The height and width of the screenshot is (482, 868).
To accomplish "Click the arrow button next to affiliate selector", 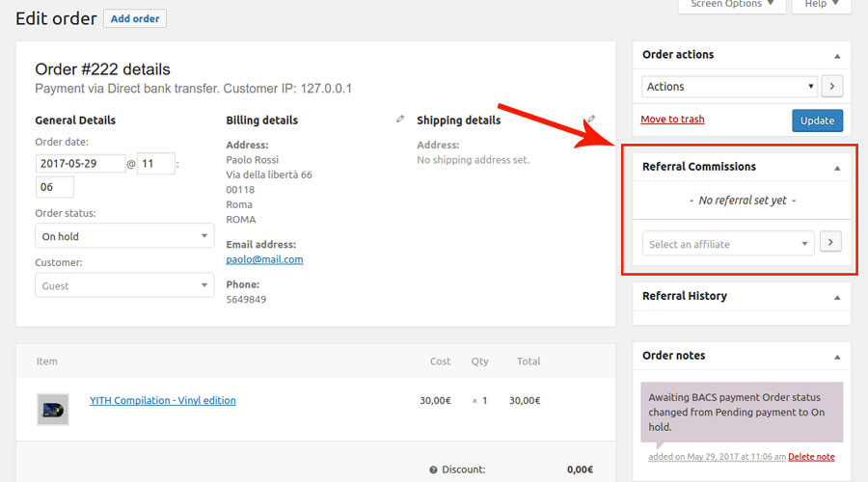I will (829, 243).
